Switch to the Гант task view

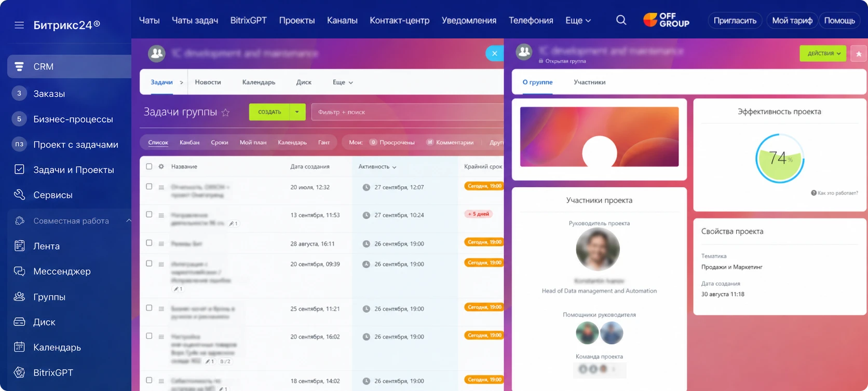[x=324, y=143]
